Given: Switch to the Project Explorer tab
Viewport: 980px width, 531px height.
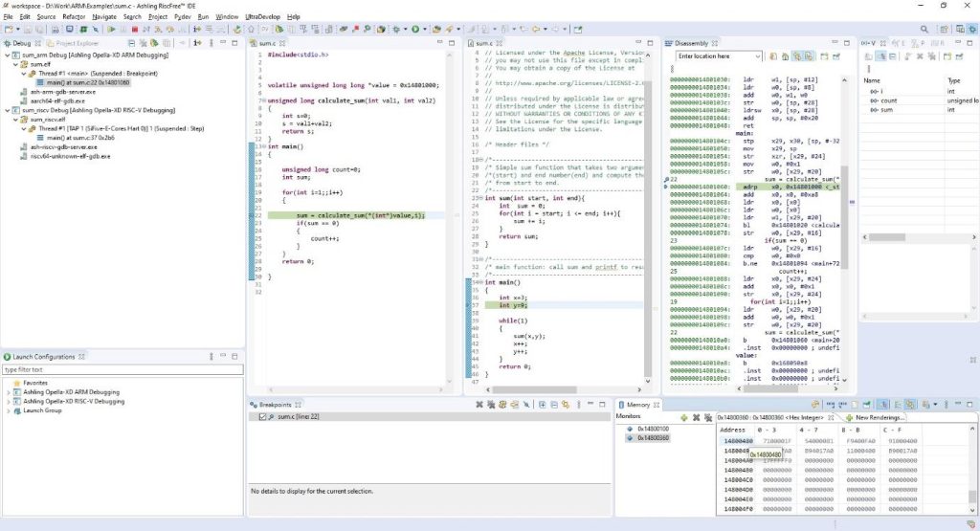Looking at the screenshot, I should (72, 43).
